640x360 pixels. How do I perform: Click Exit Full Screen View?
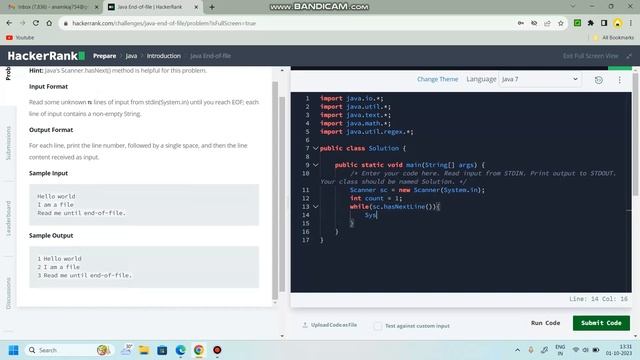click(591, 56)
